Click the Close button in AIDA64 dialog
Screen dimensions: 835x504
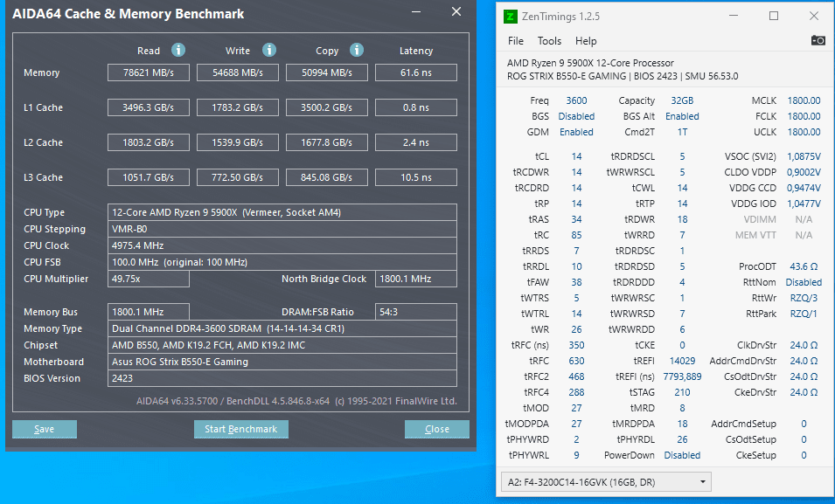[x=436, y=429]
